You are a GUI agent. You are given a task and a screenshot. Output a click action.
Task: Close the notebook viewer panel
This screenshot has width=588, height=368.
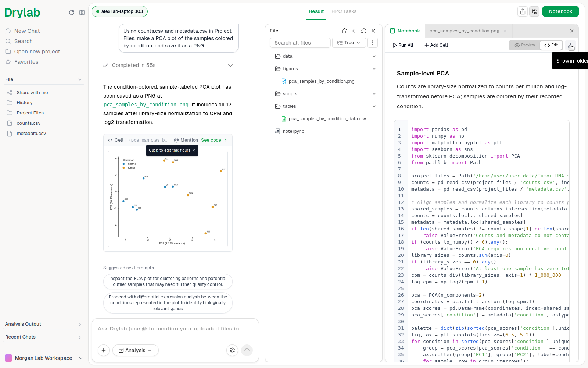click(x=572, y=31)
